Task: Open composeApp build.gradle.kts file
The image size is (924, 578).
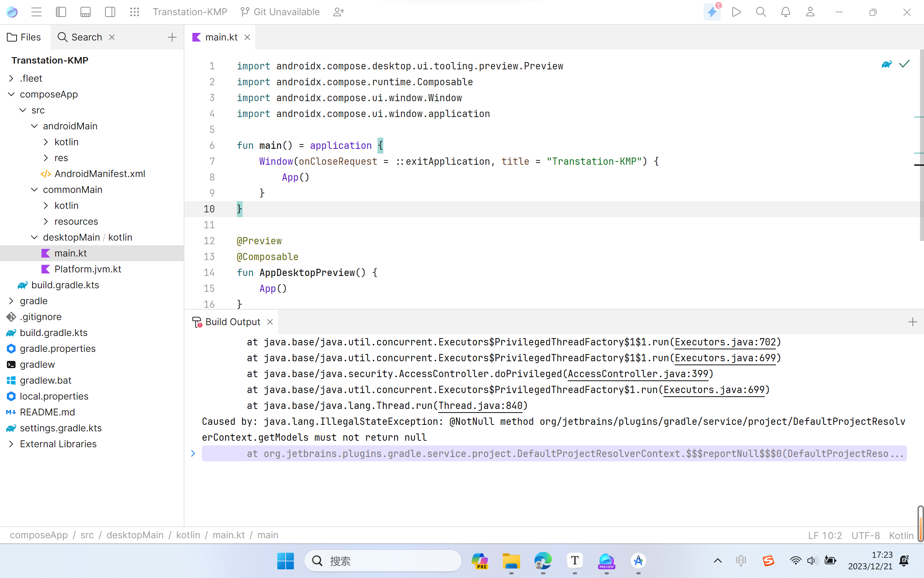Action: pos(58,285)
